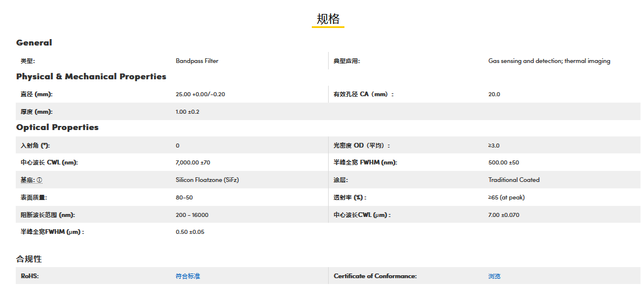Open Certificate of Conformance 浏览 link
The height and width of the screenshot is (298, 644).
pyautogui.click(x=494, y=276)
